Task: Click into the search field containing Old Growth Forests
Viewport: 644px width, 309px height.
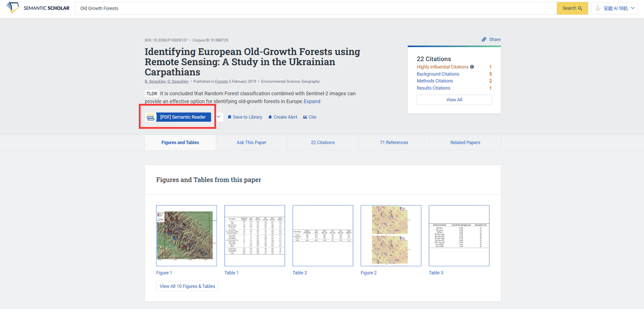Action: [x=316, y=8]
